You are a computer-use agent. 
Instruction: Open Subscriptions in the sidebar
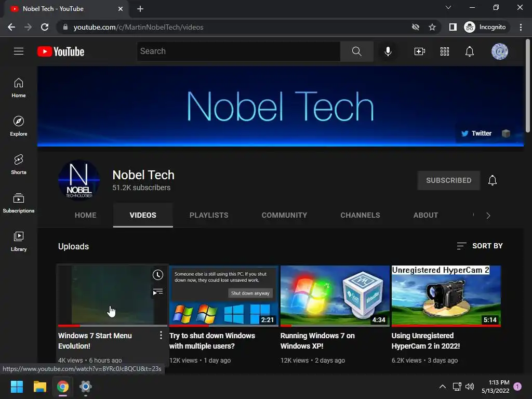19,203
